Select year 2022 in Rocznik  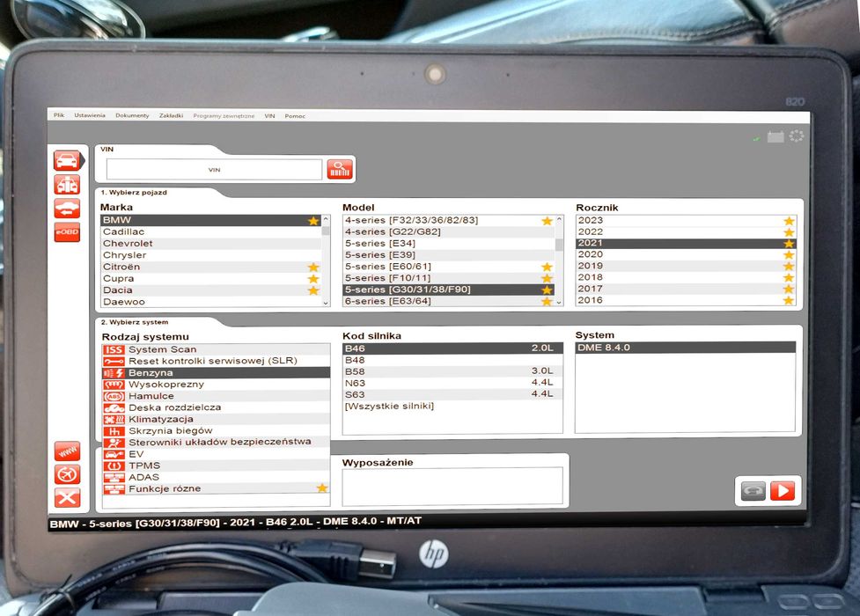pyautogui.click(x=686, y=231)
